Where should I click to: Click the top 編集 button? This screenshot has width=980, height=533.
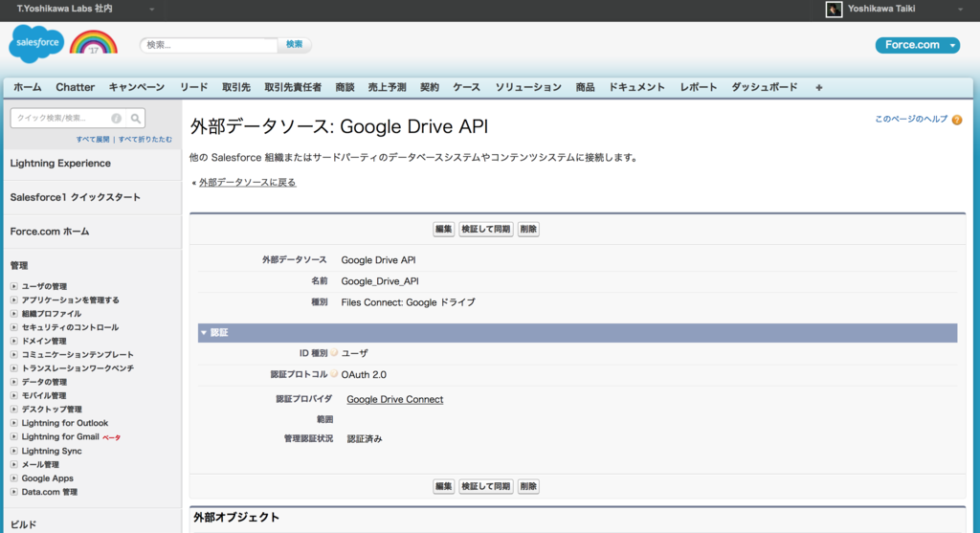pyautogui.click(x=444, y=230)
